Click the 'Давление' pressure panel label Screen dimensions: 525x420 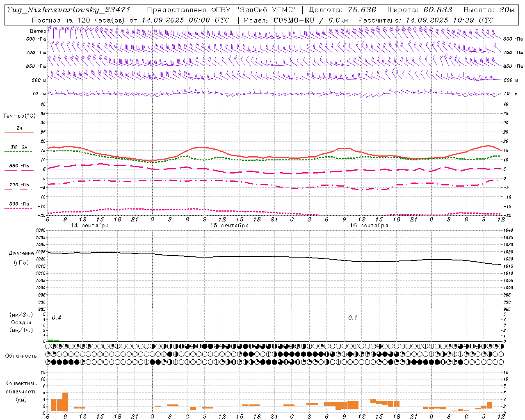tap(21, 253)
